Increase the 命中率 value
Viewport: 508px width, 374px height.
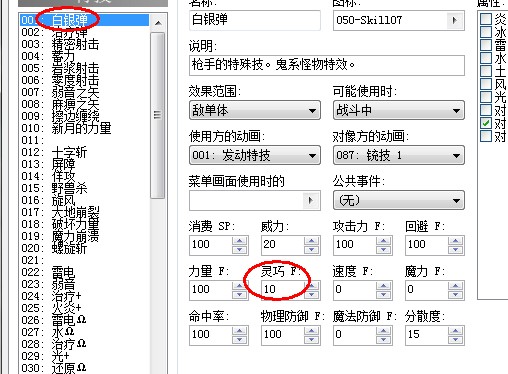(240, 331)
